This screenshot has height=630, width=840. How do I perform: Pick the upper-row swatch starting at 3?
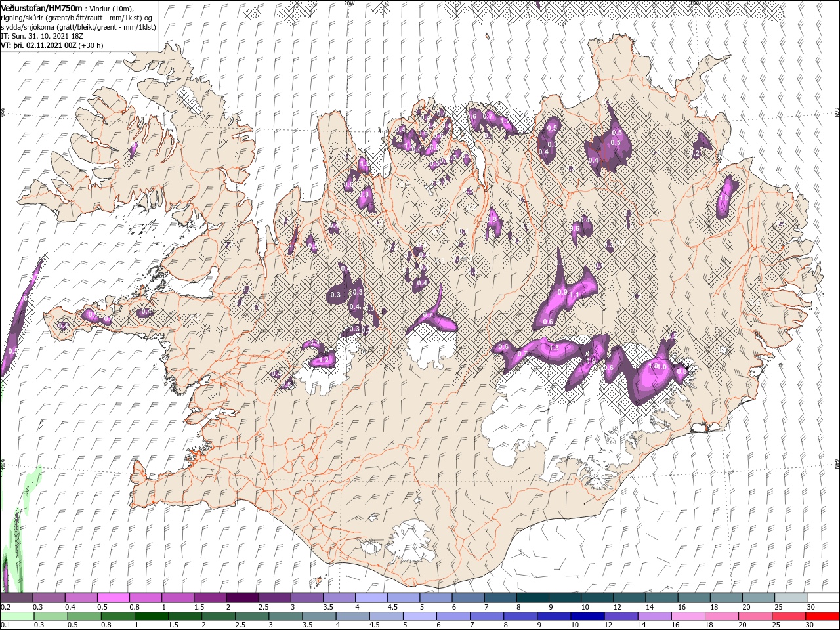point(306,598)
